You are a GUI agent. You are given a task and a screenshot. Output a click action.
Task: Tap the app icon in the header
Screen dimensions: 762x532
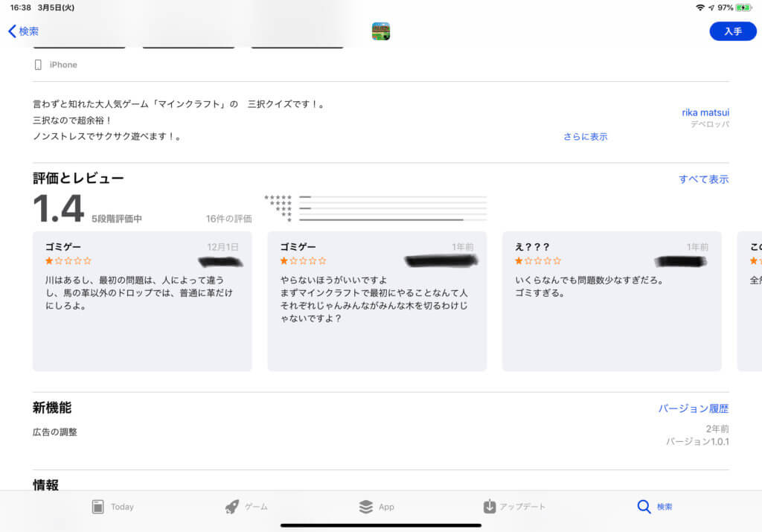(x=381, y=31)
